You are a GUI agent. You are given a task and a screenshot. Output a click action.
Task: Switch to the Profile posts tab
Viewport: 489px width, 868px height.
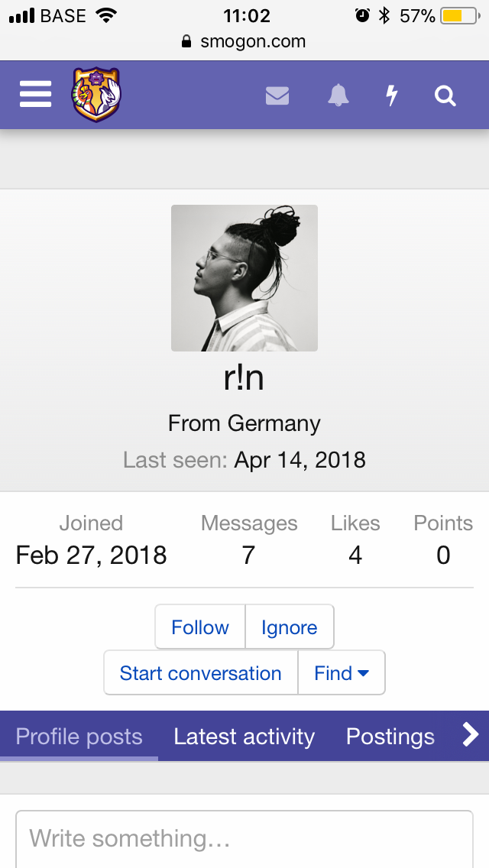coord(79,737)
